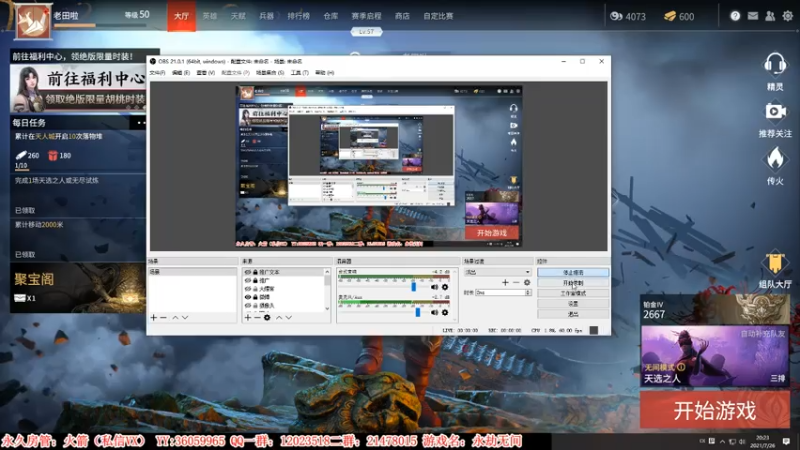Mute desktop audio speaker in mixer
The width and height of the screenshot is (800, 450).
click(434, 287)
